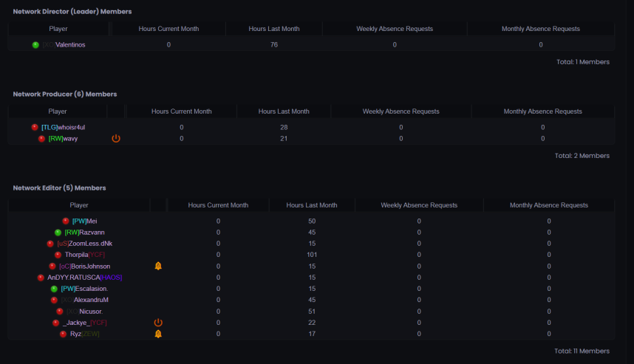
Task: Click red status dot beside Thorpila[YCF]
Action: point(58,255)
